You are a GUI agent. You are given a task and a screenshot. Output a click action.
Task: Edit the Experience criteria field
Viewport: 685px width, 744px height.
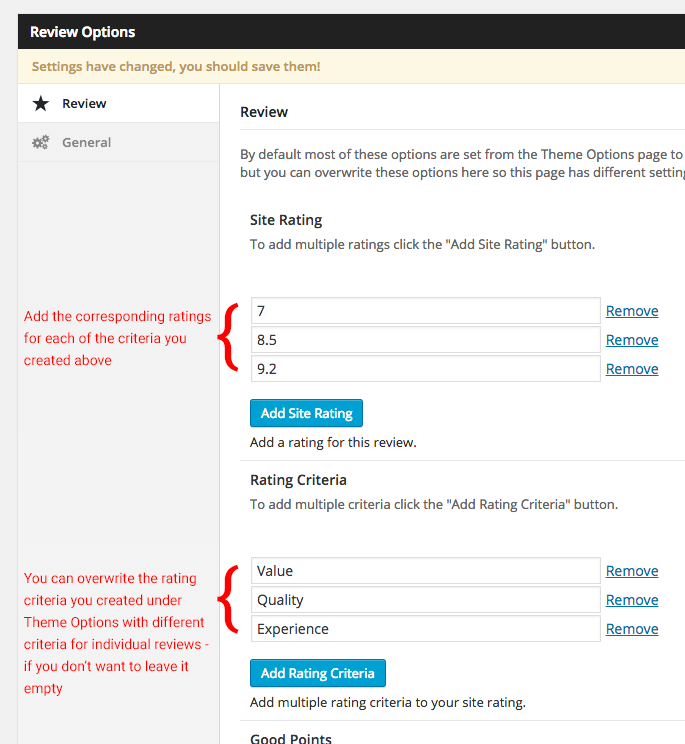426,629
